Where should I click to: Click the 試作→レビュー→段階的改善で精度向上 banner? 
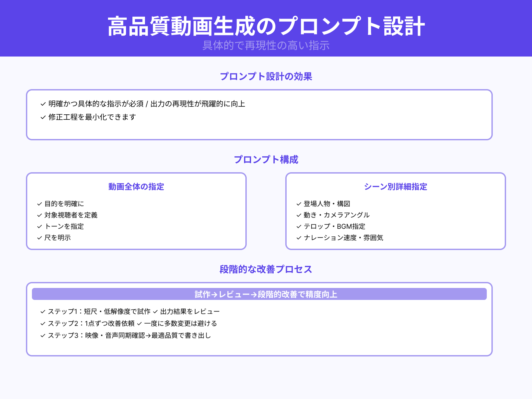coord(265,294)
